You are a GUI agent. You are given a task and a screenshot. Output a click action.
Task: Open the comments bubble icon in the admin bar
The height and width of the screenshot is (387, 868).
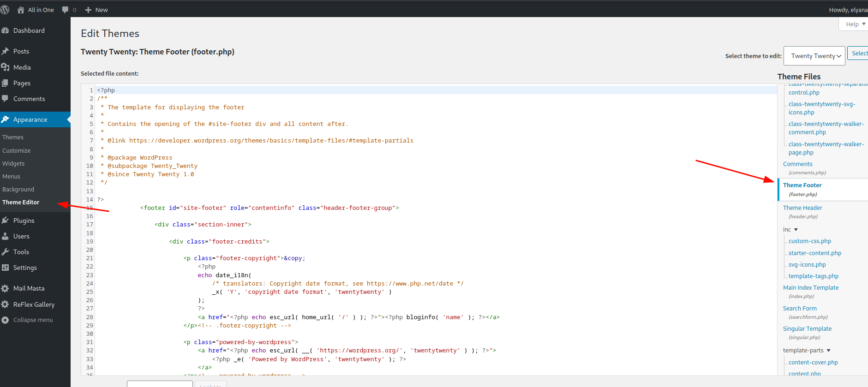(65, 10)
